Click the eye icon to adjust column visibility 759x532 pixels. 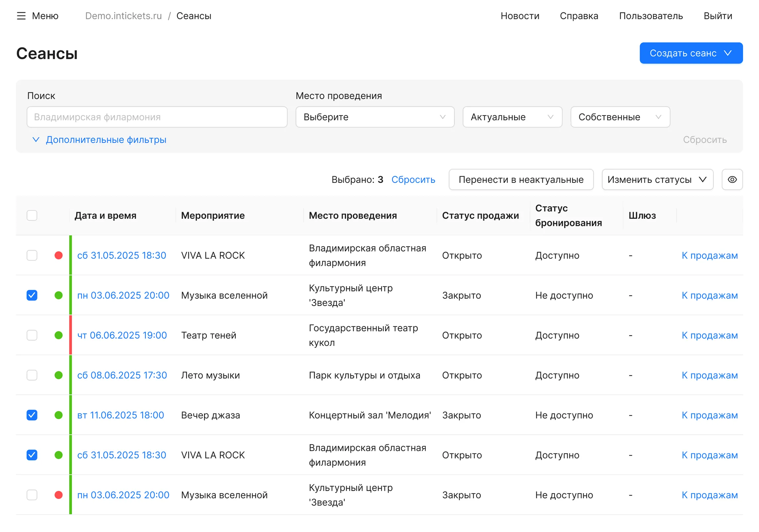click(x=732, y=179)
